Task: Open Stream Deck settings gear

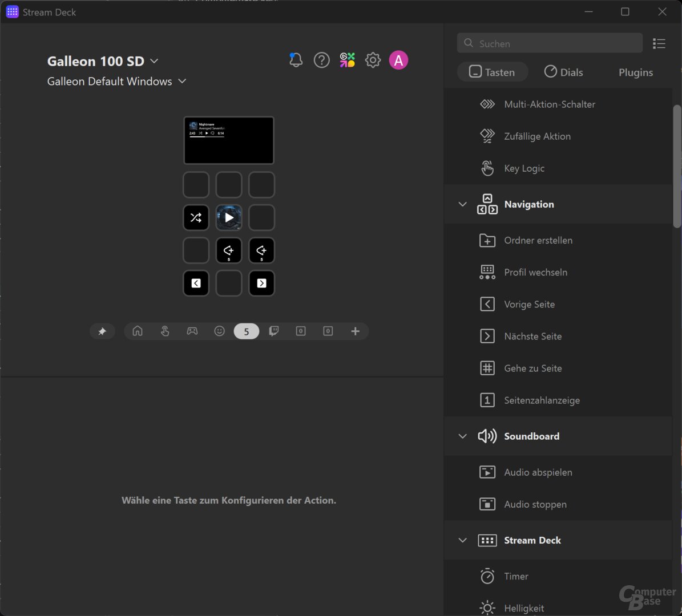Action: pyautogui.click(x=373, y=60)
